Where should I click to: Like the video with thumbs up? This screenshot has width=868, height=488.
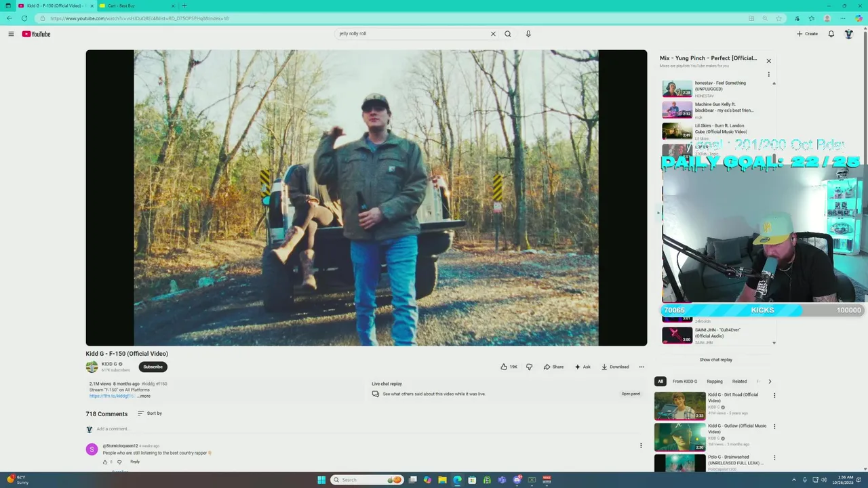pos(509,367)
